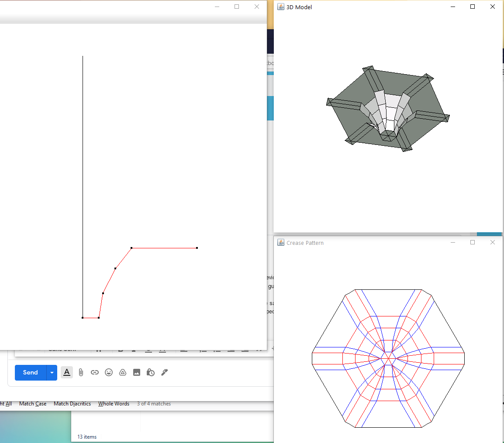Enable the Match Diacritics option
Screen dimensions: 504x443
pos(72,404)
